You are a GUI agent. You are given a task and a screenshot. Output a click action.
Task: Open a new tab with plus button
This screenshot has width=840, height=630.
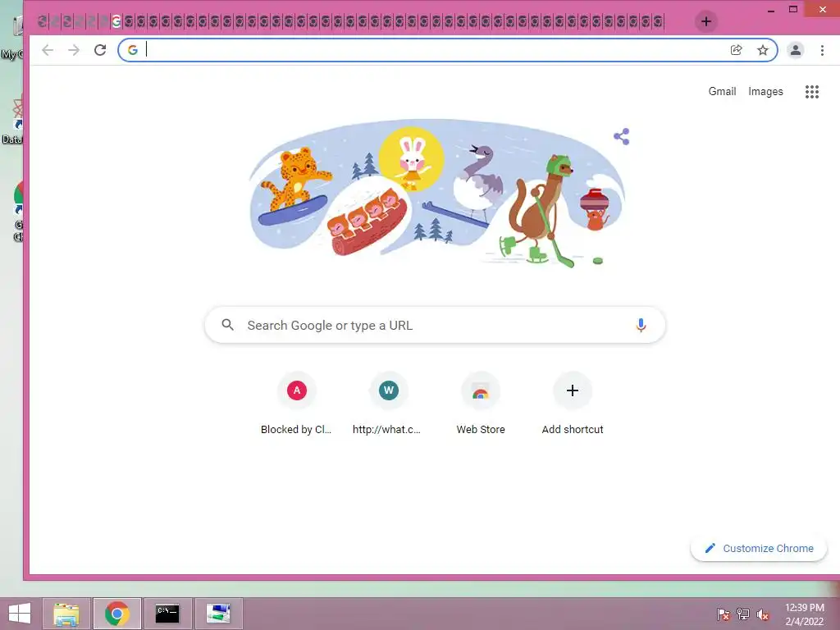point(706,21)
